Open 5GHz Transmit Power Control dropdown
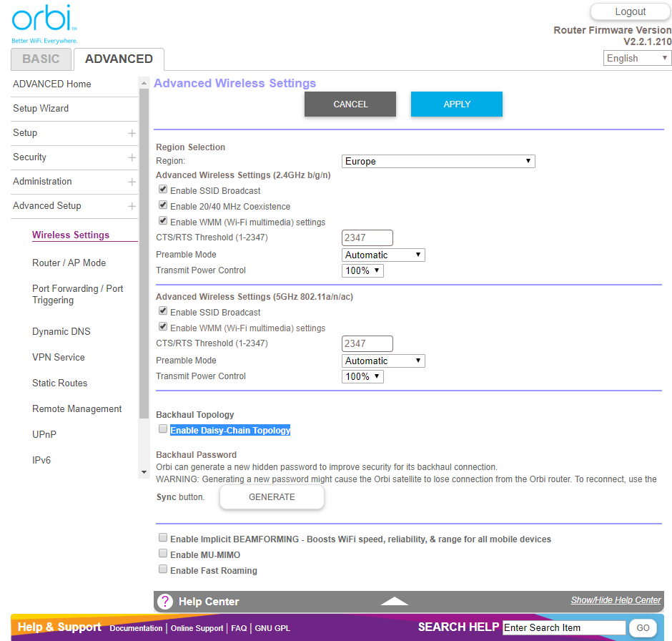The image size is (672, 641). [362, 376]
